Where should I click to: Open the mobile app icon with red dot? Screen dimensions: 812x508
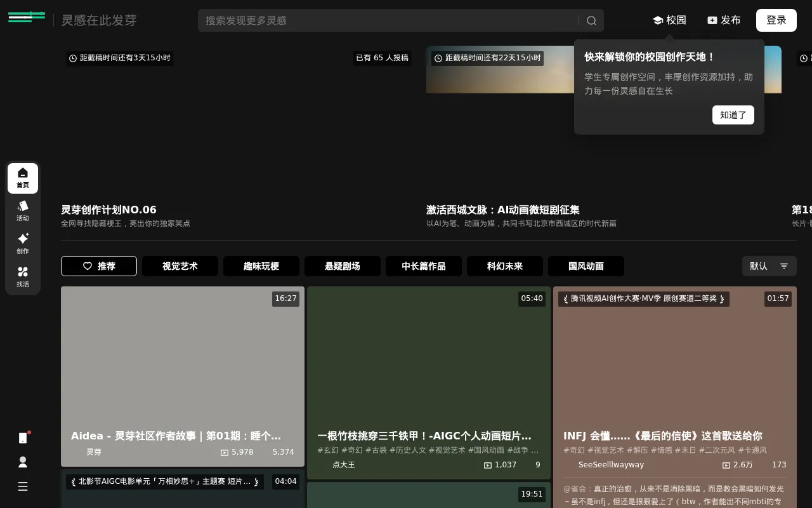point(23,438)
